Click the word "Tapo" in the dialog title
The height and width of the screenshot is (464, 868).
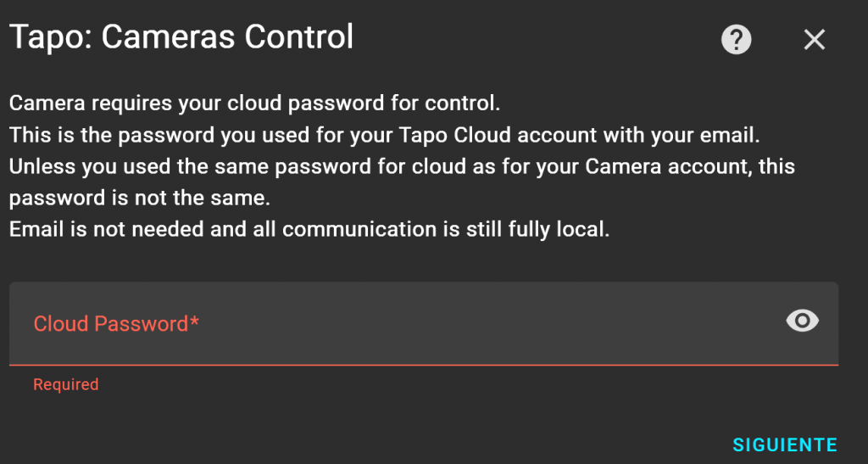(46, 37)
